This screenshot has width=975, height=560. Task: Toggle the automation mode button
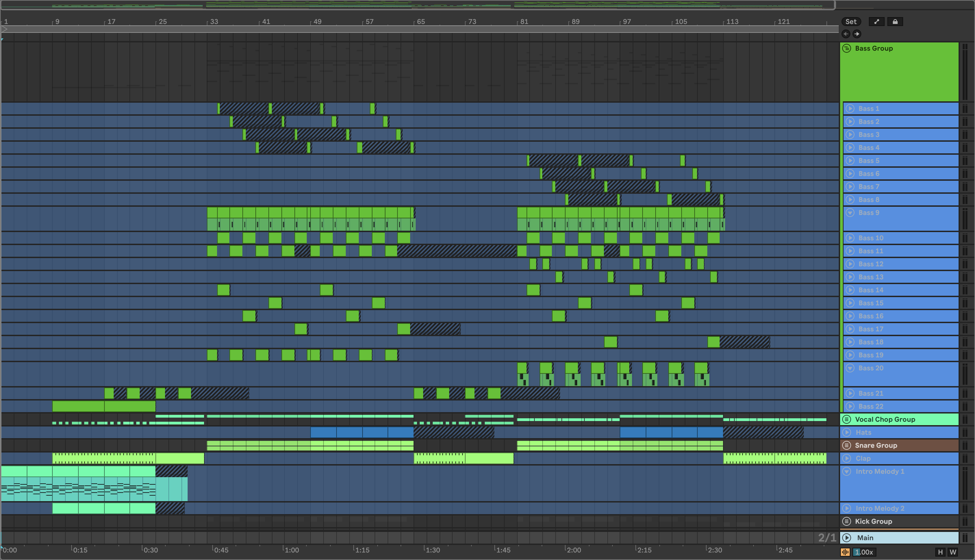876,22
